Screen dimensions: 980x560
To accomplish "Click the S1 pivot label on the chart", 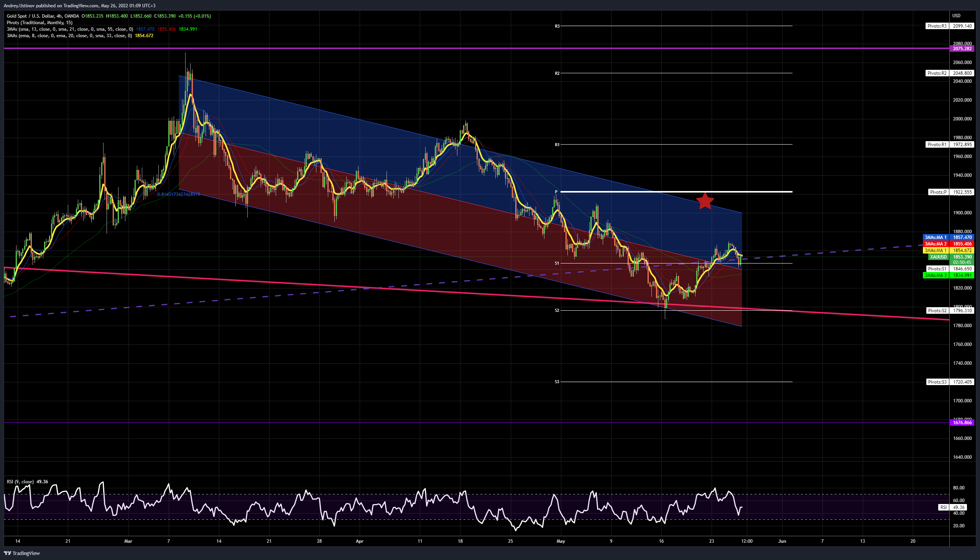I will tap(557, 264).
